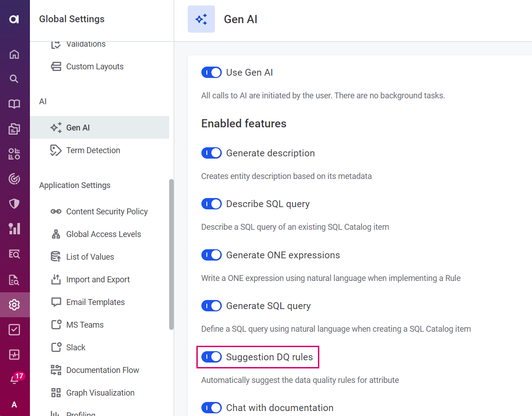The width and height of the screenshot is (532, 416).
Task: Open Email Templates settings page
Action: click(x=95, y=302)
